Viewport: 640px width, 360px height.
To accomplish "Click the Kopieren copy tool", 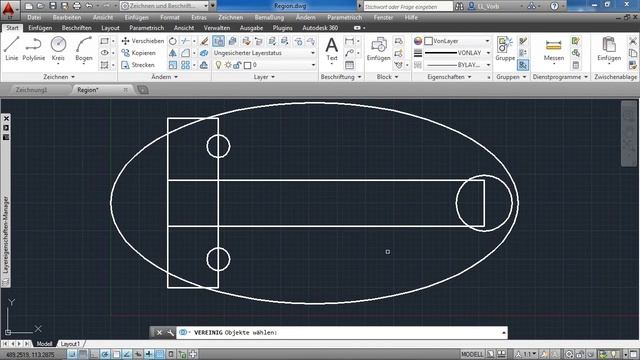I will pyautogui.click(x=138, y=53).
